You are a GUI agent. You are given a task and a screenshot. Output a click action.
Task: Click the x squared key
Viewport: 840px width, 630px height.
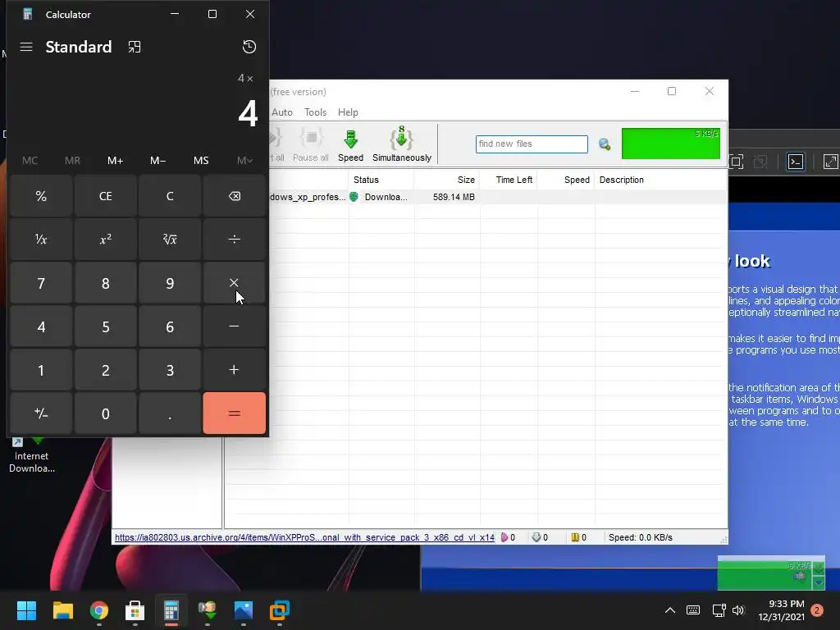pos(106,240)
